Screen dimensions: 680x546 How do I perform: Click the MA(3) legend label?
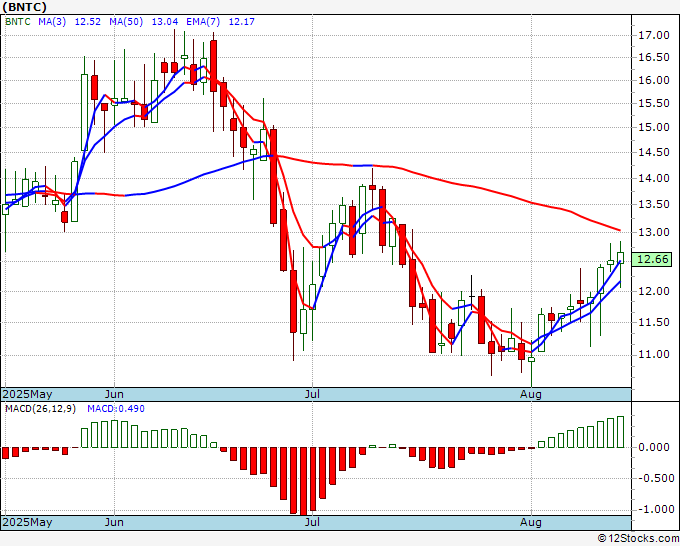click(52, 22)
